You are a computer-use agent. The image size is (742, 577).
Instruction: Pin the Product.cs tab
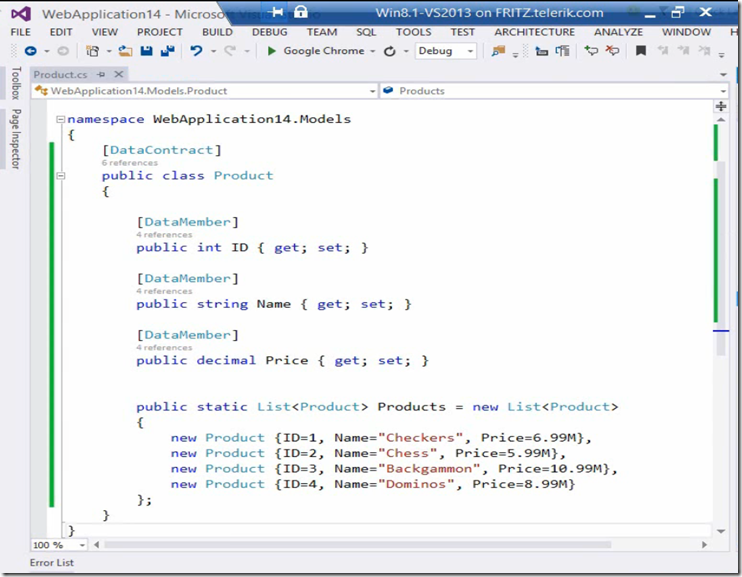(x=101, y=74)
